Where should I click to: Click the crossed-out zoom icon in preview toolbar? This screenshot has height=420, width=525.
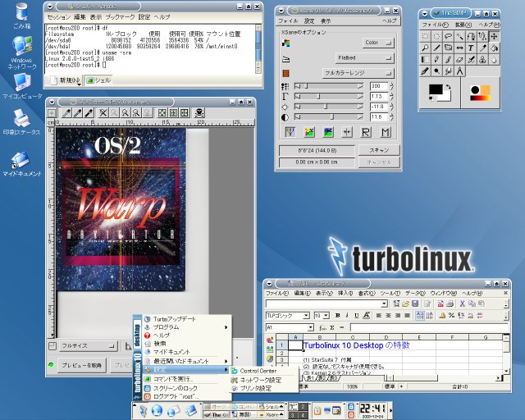click(x=103, y=113)
